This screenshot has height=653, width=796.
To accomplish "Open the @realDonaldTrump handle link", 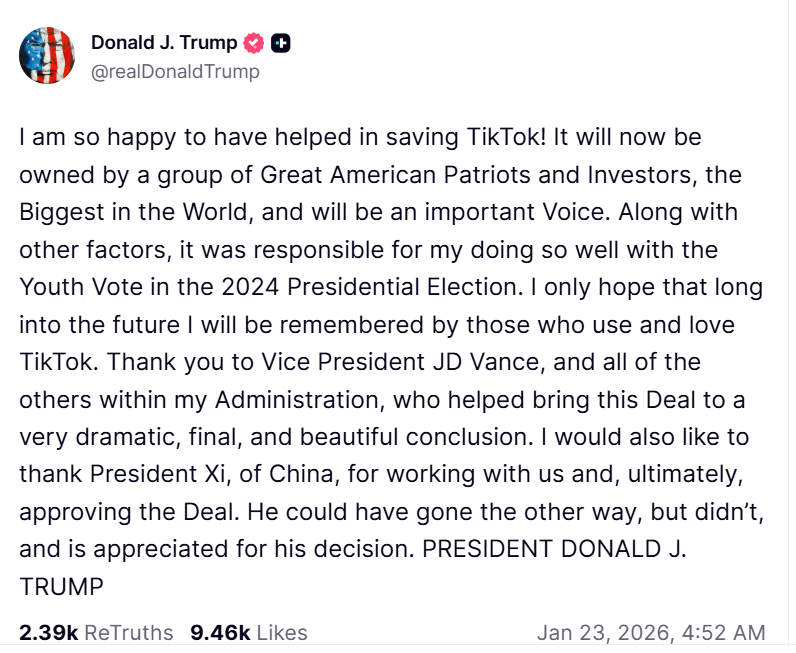I will [175, 71].
